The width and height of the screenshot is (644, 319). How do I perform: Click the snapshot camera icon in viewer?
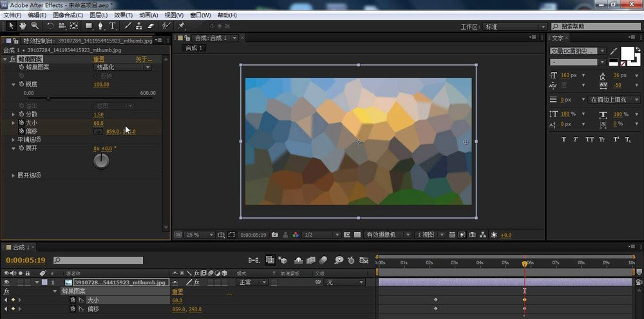(275, 235)
